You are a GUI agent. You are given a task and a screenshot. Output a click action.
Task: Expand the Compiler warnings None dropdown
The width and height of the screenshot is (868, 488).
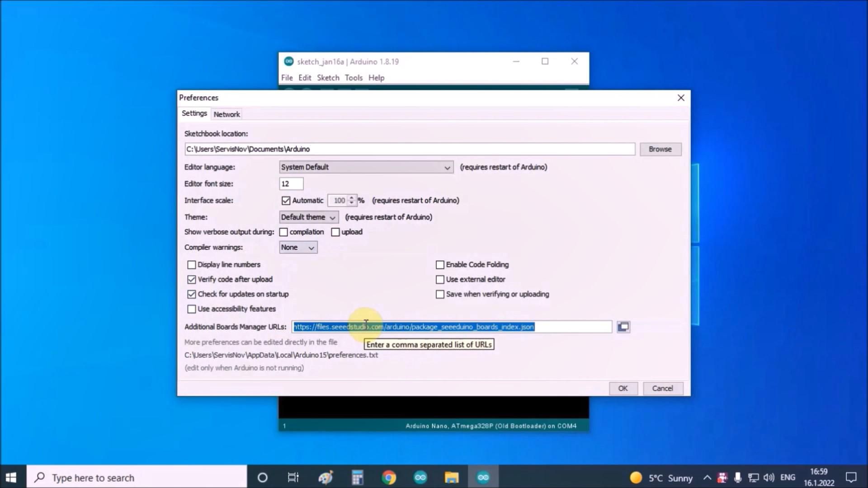click(x=298, y=248)
